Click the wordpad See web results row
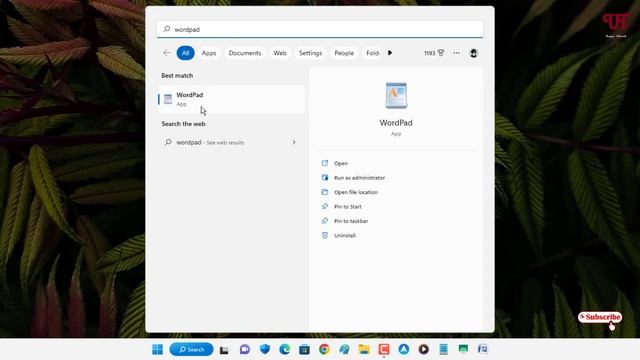The width and height of the screenshot is (640, 360). coord(231,142)
